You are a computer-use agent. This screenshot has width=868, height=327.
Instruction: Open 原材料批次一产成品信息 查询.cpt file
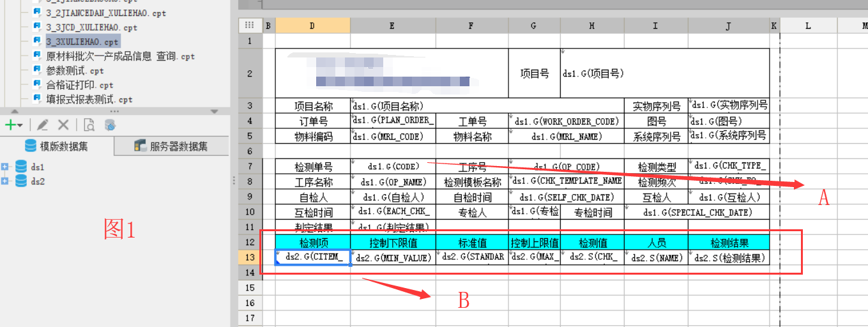coord(120,56)
